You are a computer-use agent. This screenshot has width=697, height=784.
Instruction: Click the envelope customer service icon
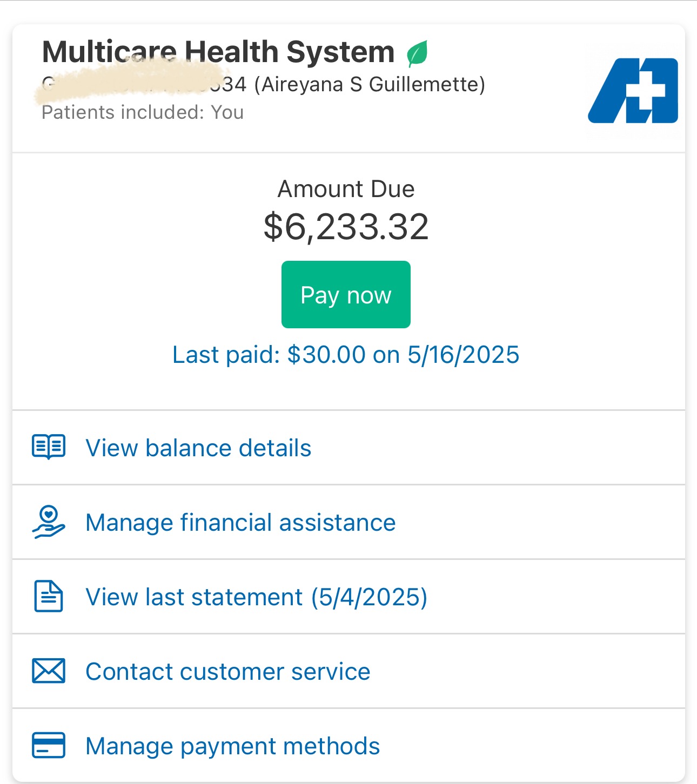pos(49,671)
